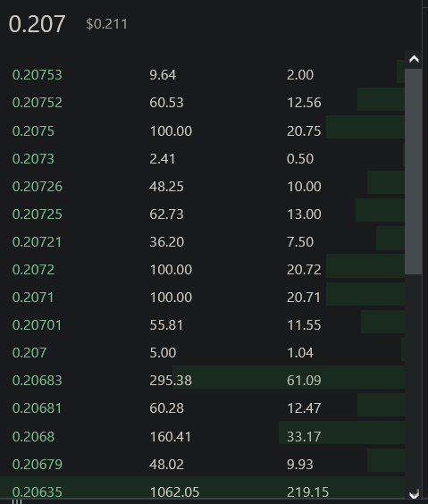Click the 0.2068 order row
The width and height of the screenshot is (428, 504).
click(203, 436)
